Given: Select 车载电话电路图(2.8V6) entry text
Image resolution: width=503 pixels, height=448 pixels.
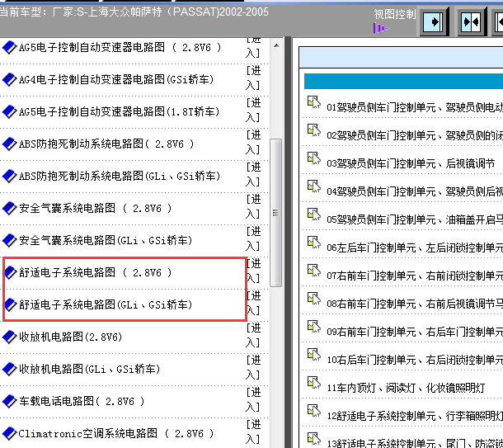Looking at the screenshot, I should (x=82, y=401).
